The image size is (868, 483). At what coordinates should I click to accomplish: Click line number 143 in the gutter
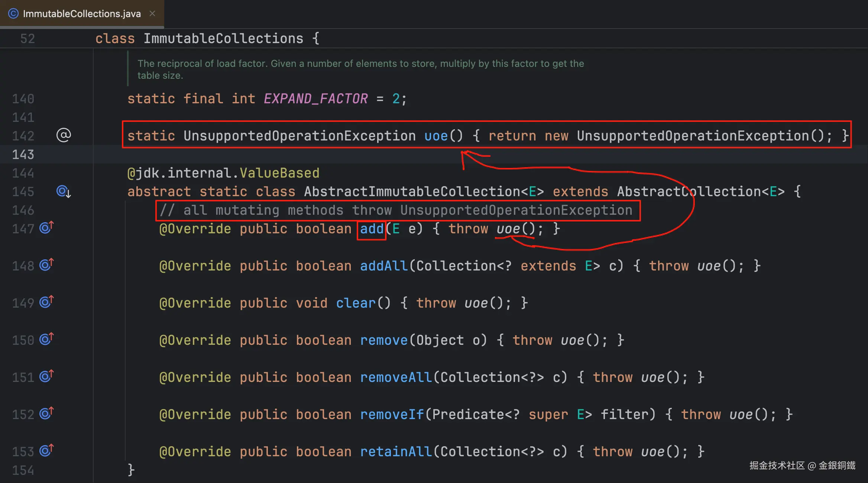23,155
